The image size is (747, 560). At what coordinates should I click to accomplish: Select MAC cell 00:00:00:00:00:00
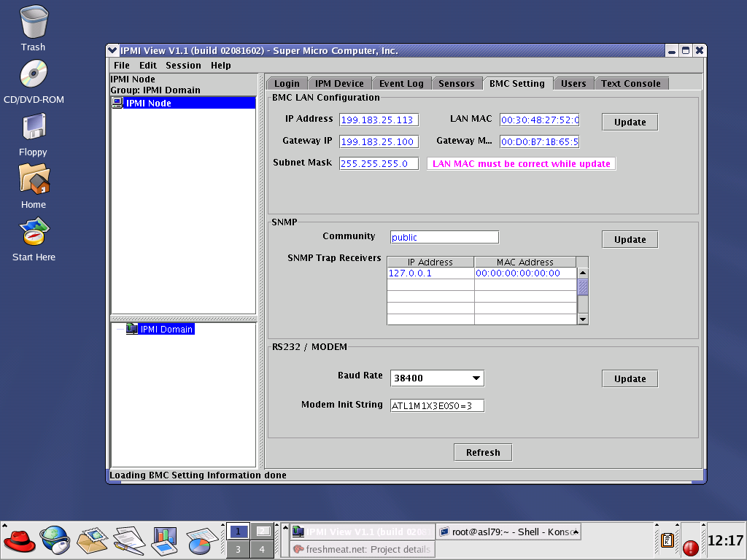(525, 273)
